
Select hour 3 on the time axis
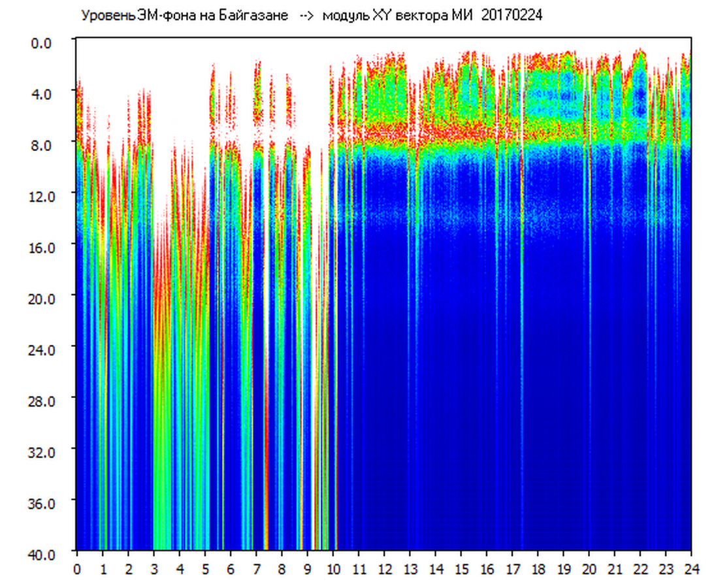(154, 568)
